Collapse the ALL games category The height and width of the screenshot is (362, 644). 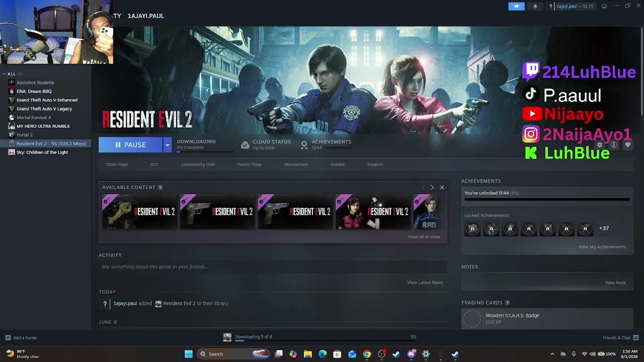tap(4, 74)
